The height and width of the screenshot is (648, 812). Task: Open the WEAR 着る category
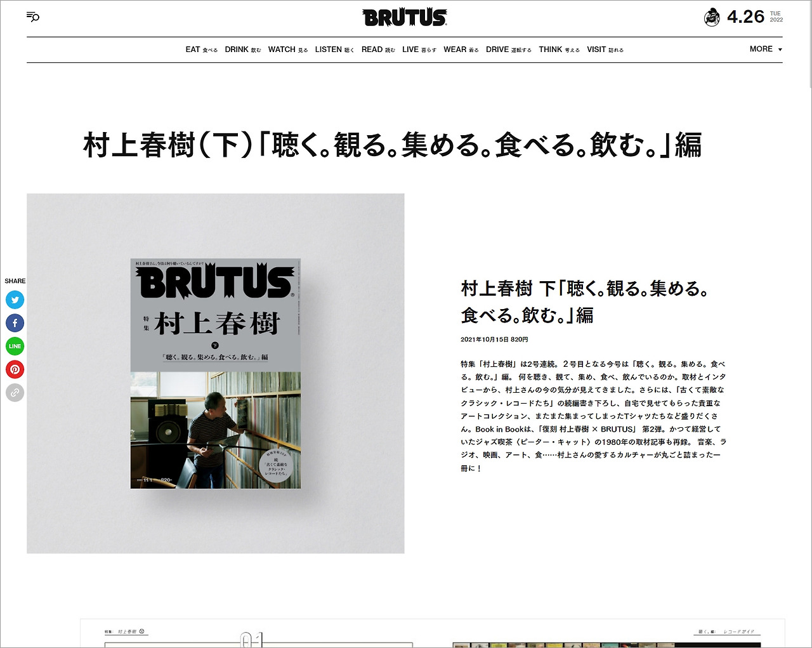tap(461, 50)
